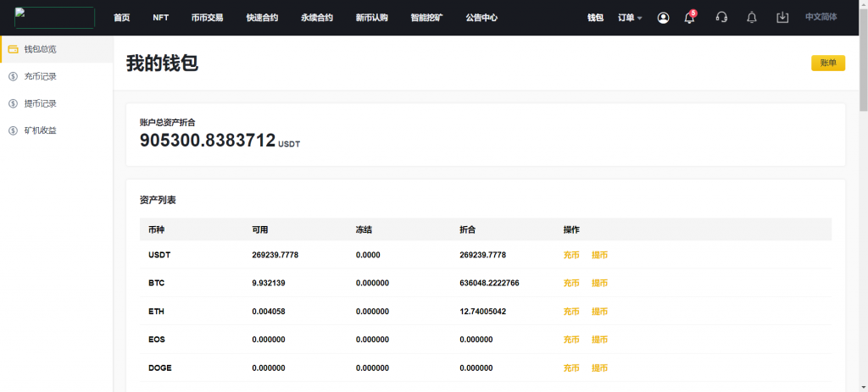
Task: Click the notification bell with red badge
Action: (689, 18)
